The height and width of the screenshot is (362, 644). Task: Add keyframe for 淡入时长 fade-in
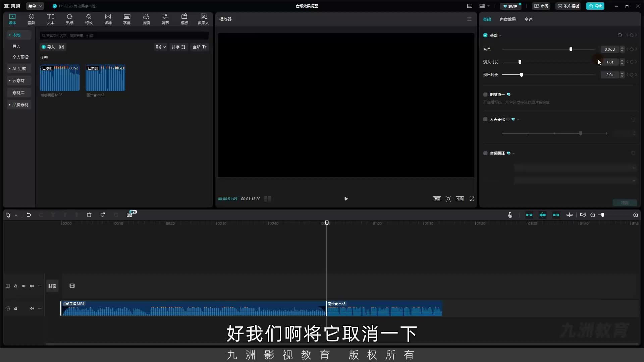(632, 62)
